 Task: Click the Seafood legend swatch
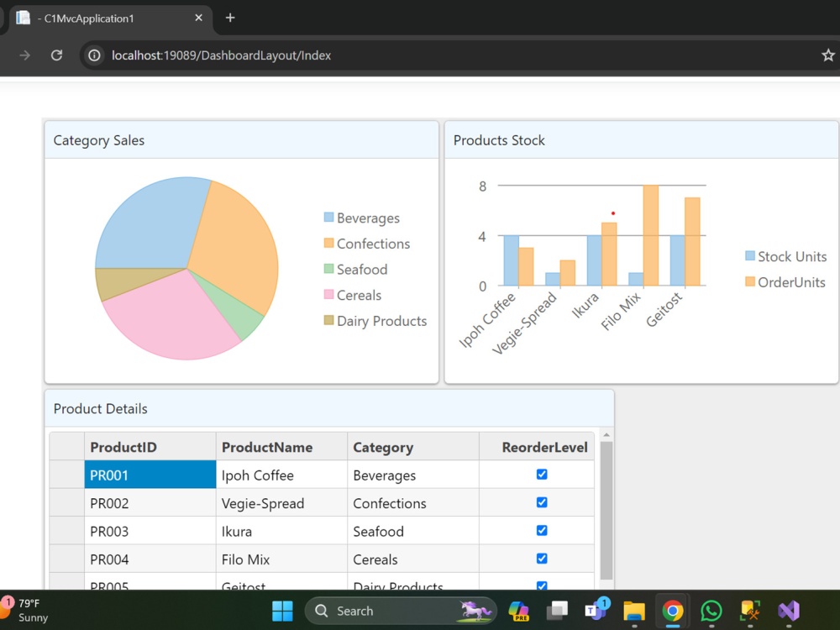pos(329,269)
